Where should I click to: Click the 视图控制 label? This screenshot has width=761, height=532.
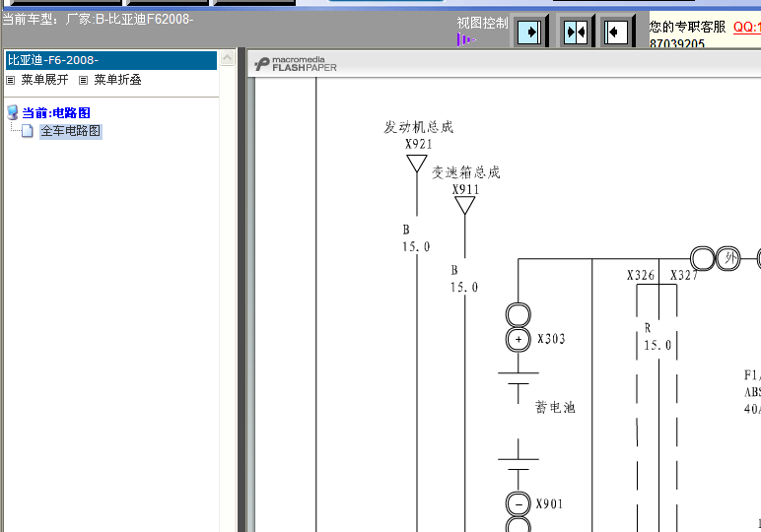click(x=482, y=23)
